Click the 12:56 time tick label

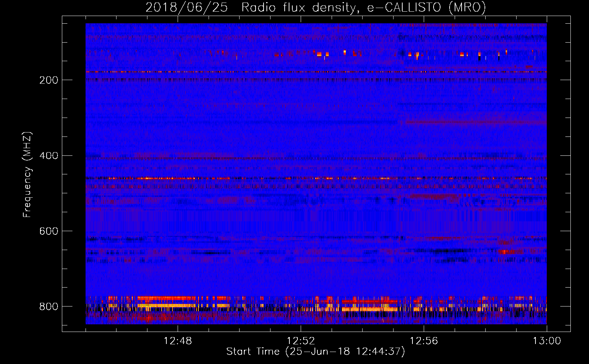pyautogui.click(x=424, y=341)
